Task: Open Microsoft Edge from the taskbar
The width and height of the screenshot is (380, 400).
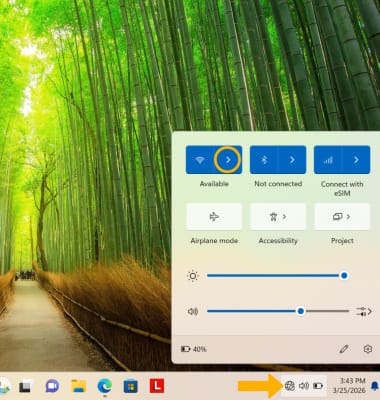Action: click(104, 386)
